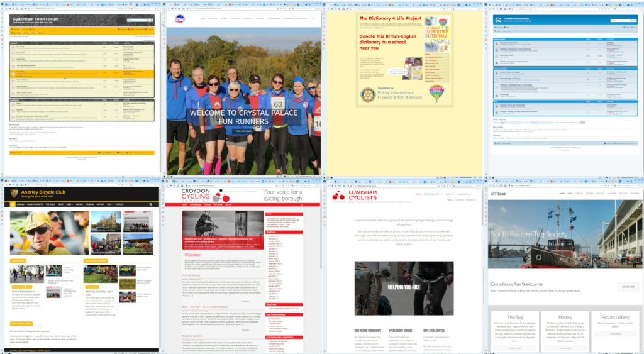Click the hot-air balloon logo beside Rotary text
The height and width of the screenshot is (354, 644).
(x=436, y=94)
